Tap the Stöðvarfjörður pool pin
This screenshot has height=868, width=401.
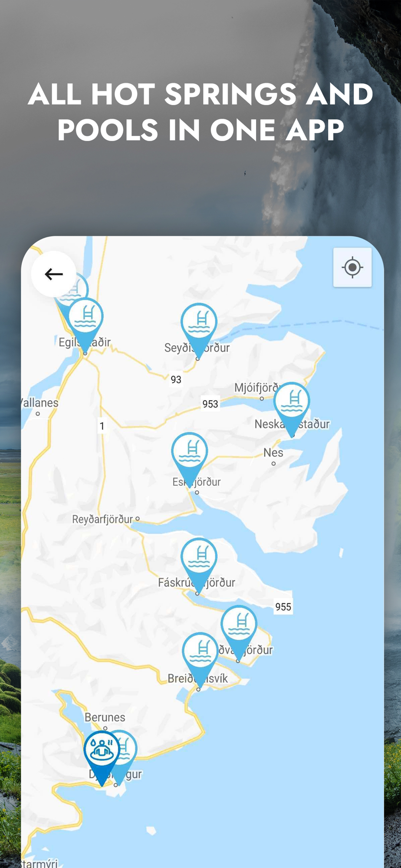click(239, 631)
